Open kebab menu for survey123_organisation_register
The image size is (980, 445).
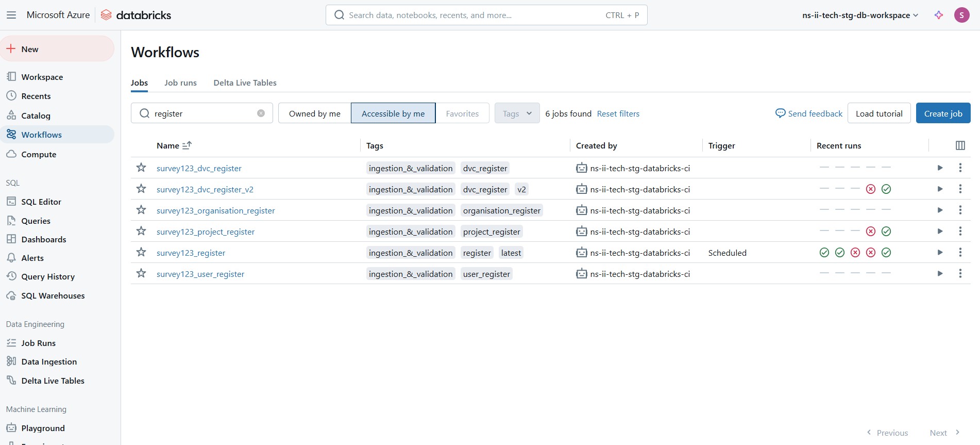960,210
